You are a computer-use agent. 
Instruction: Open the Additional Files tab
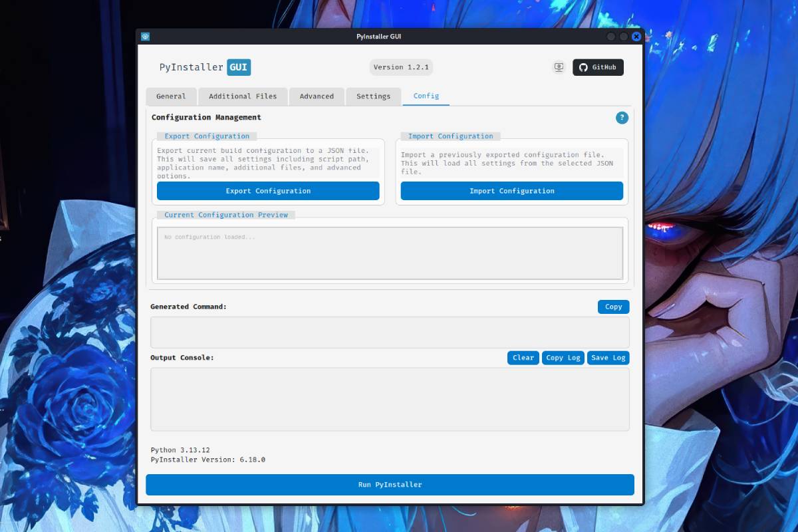(243, 96)
